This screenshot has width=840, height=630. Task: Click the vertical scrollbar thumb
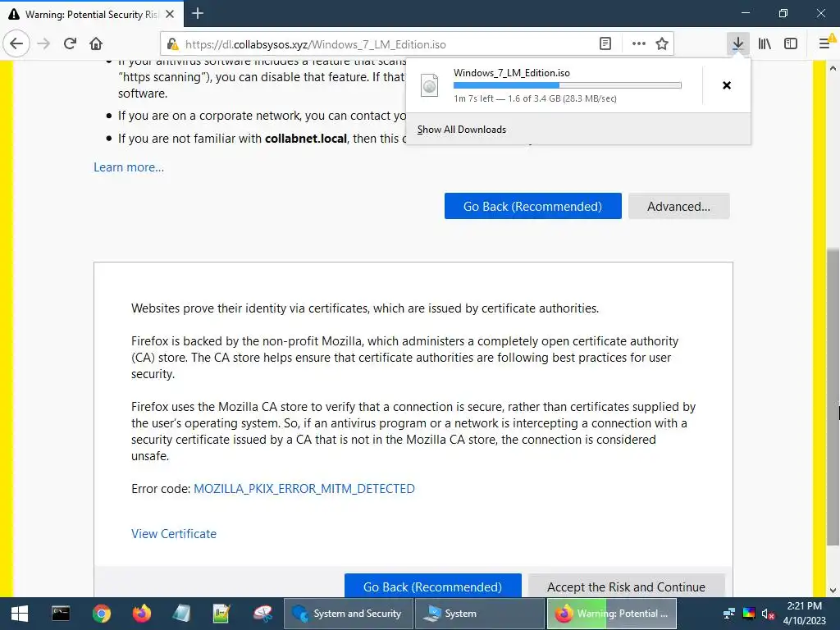833,396
